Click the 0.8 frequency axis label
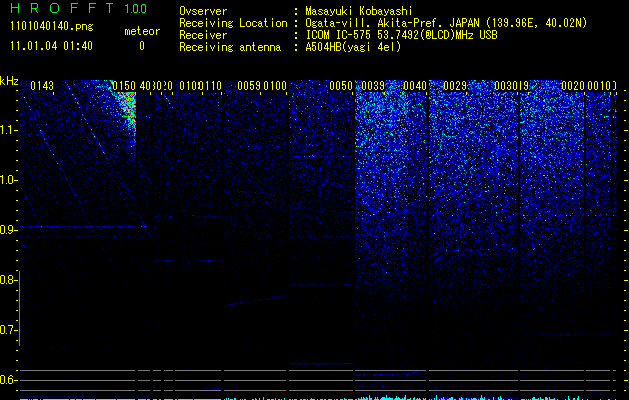The width and height of the screenshot is (629, 400). point(8,280)
